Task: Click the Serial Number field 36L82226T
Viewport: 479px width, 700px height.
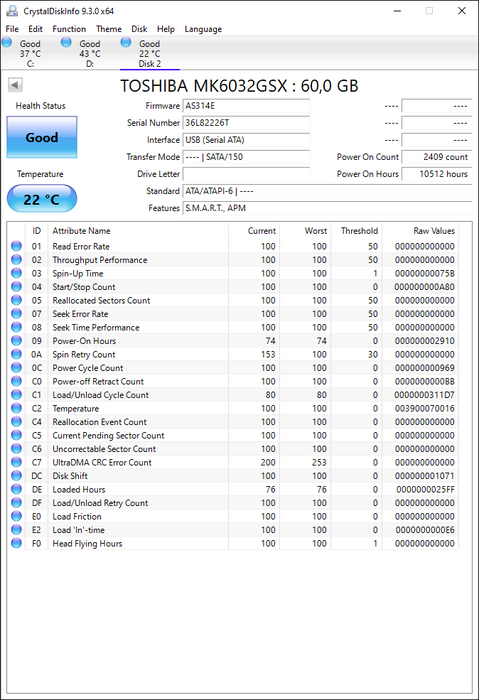Action: click(246, 123)
